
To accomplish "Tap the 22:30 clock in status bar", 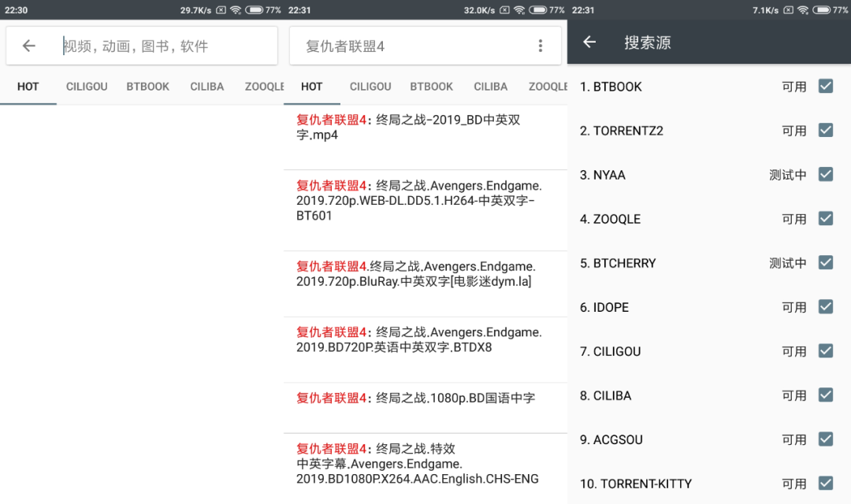I will [17, 9].
